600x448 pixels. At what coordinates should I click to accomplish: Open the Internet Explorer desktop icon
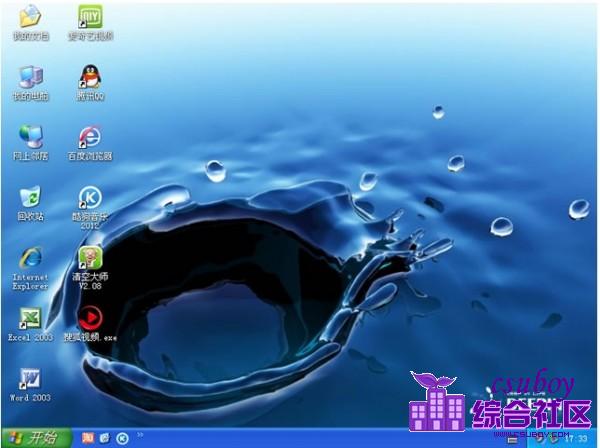click(31, 257)
